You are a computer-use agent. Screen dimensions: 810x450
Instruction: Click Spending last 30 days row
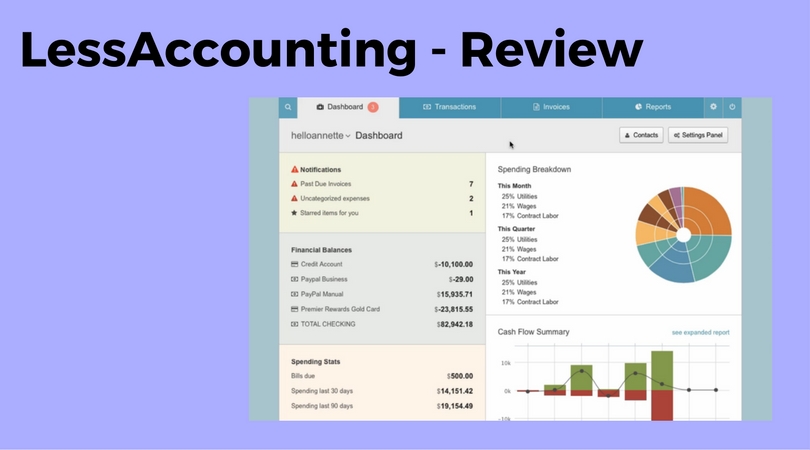point(382,391)
